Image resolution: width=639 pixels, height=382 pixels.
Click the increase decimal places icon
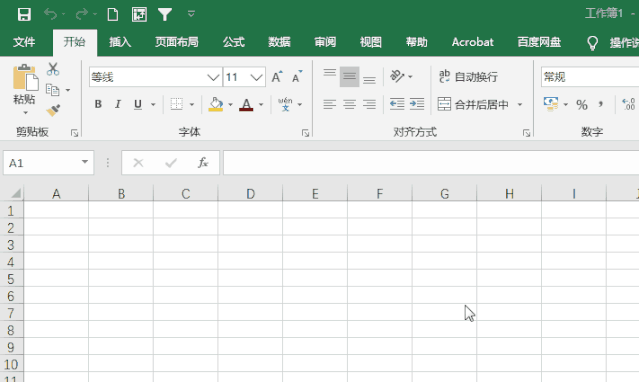pos(629,104)
